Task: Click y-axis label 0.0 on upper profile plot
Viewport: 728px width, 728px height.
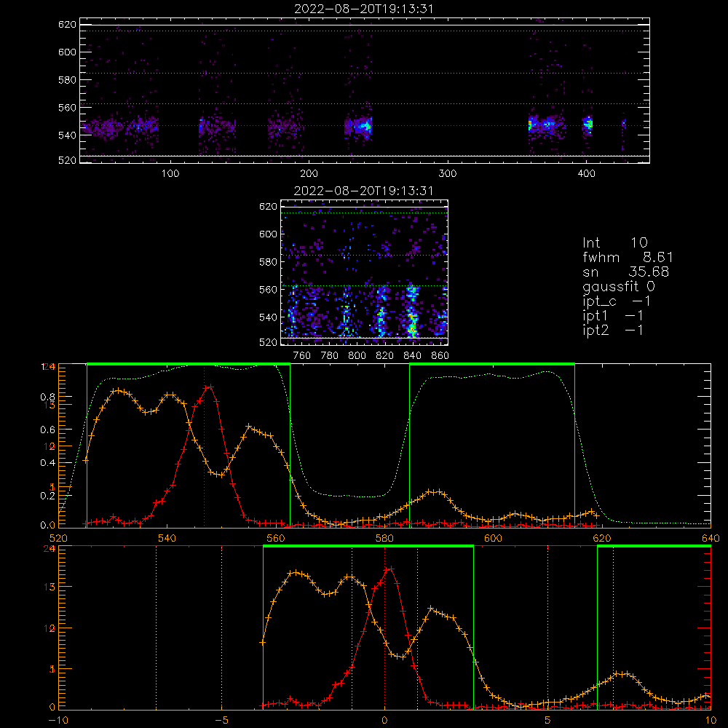Action: pos(47,526)
